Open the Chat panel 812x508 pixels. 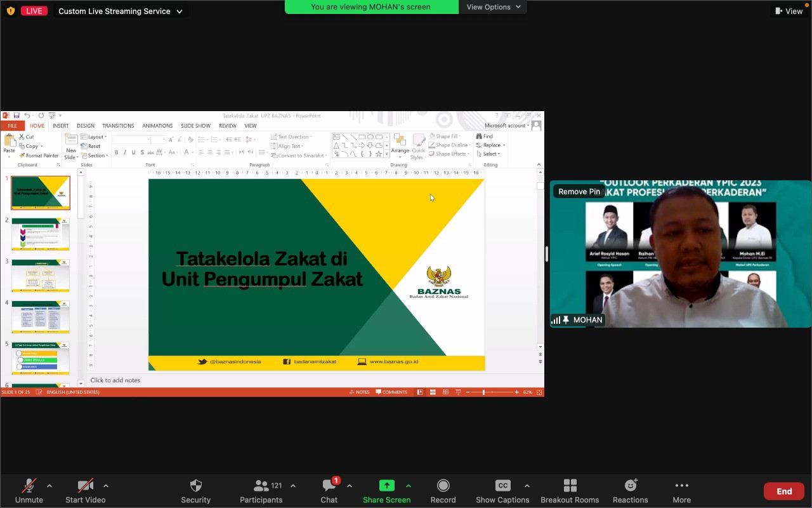pos(329,486)
